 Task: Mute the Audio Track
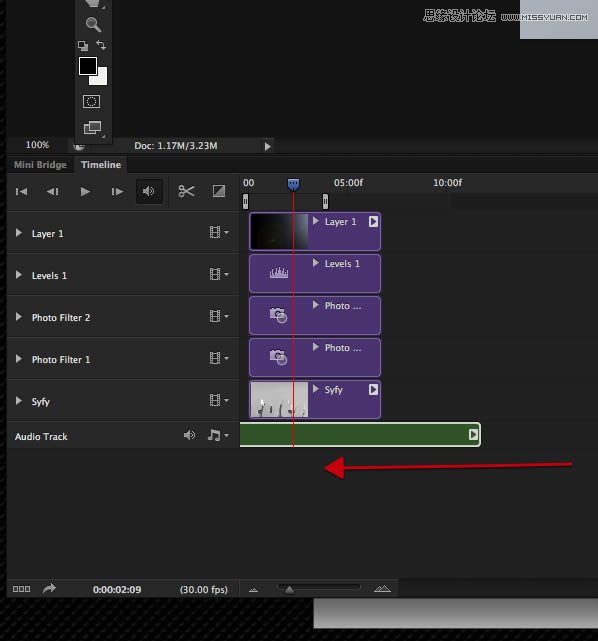pyautogui.click(x=189, y=435)
